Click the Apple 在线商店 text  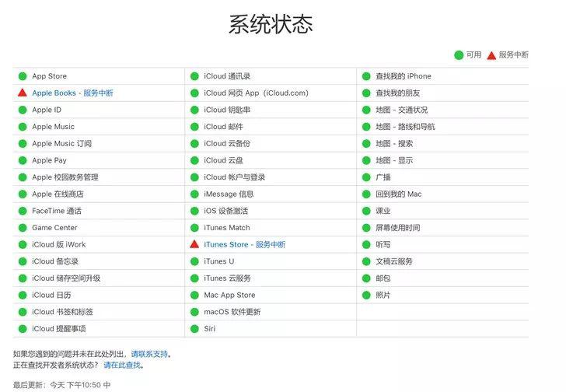[x=58, y=194]
